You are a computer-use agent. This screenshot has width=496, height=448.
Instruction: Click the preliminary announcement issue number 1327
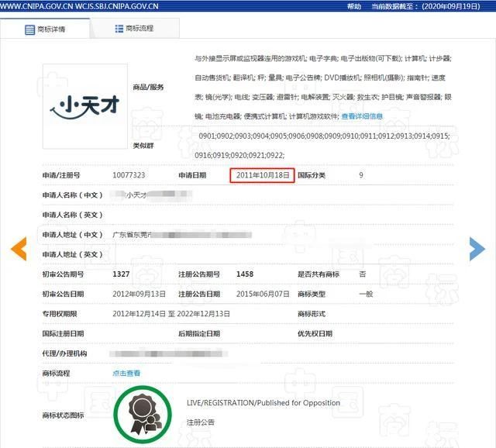point(121,274)
